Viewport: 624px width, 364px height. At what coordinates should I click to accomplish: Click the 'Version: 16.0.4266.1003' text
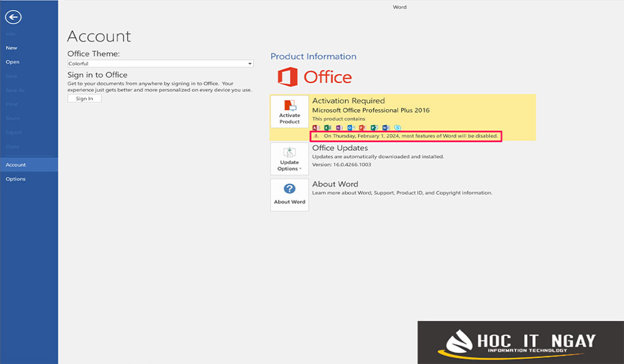[341, 164]
